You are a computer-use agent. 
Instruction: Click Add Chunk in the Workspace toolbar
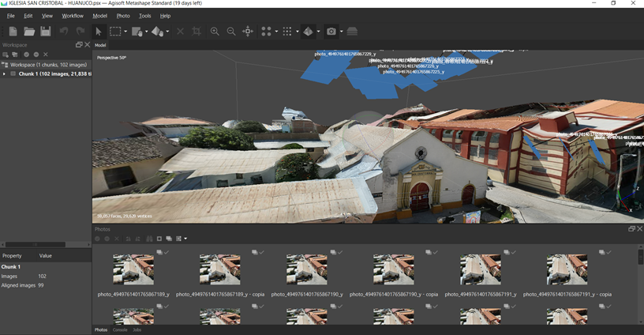6,55
